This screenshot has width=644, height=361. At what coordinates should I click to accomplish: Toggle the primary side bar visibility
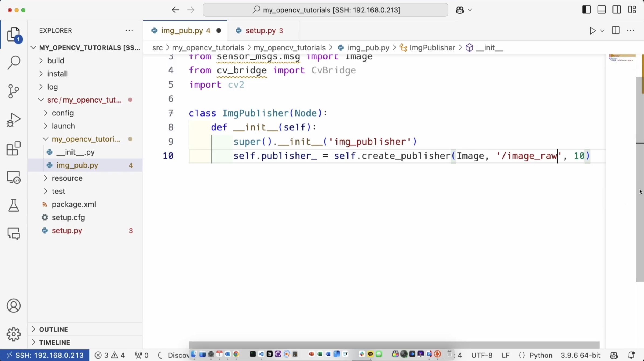[x=586, y=10]
